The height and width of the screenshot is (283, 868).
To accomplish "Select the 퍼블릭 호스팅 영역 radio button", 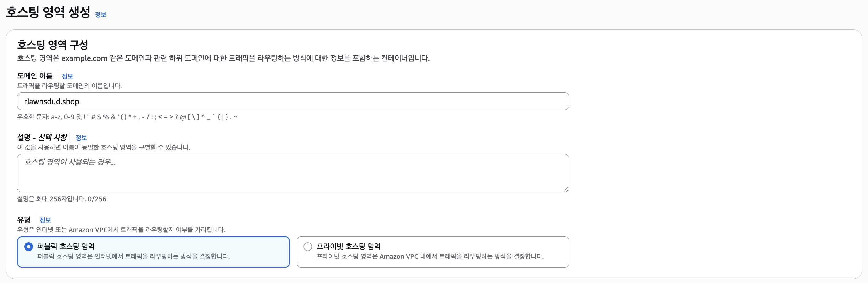I will (29, 247).
